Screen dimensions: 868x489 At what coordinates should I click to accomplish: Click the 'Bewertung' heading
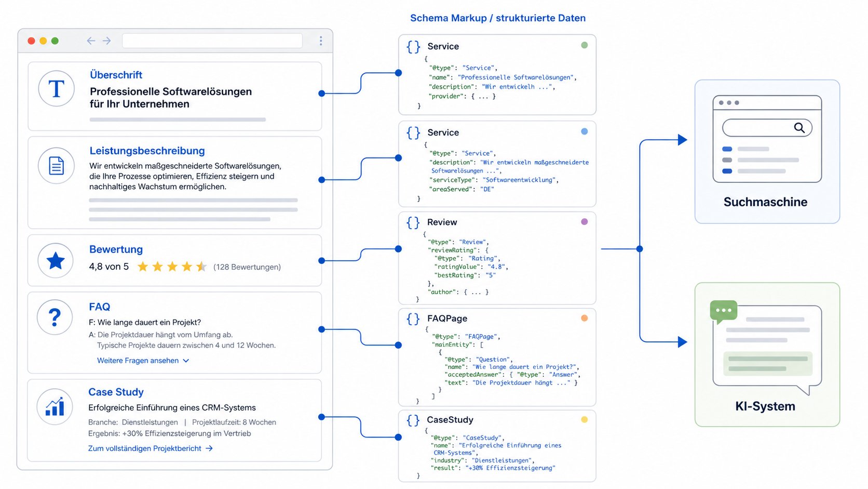tap(116, 249)
